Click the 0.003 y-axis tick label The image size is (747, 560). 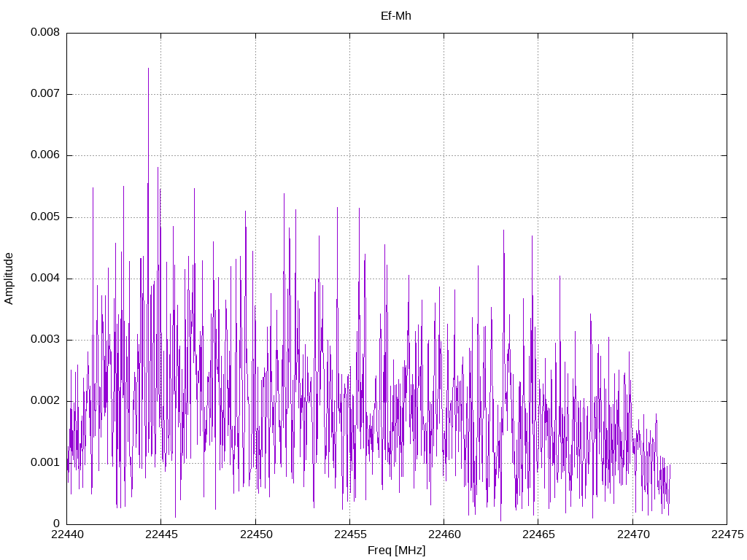[x=44, y=340]
